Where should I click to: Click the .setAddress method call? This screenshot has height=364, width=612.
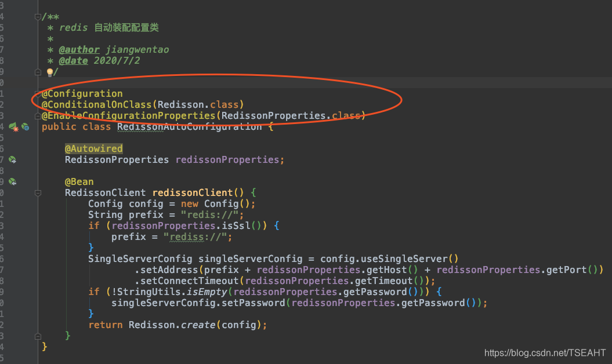pos(166,270)
